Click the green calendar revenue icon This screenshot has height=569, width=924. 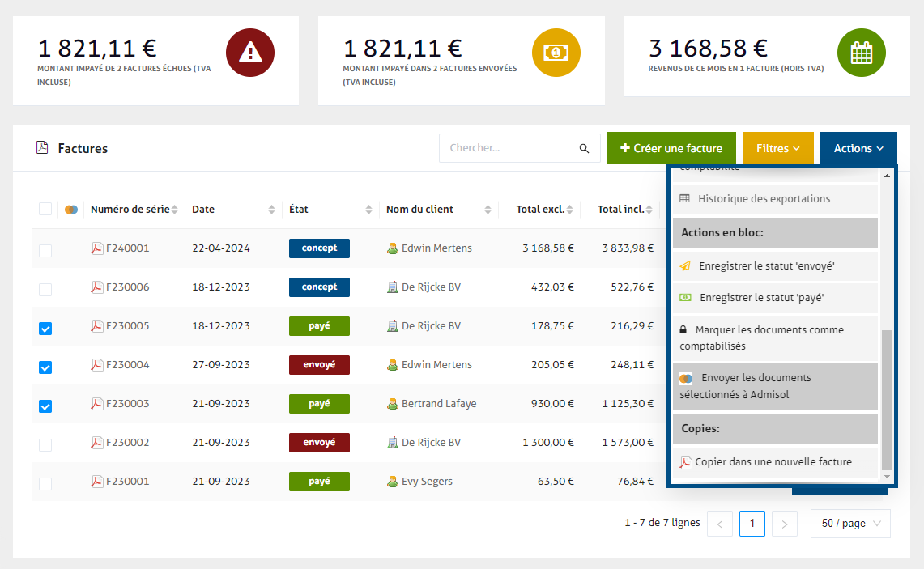(x=861, y=53)
